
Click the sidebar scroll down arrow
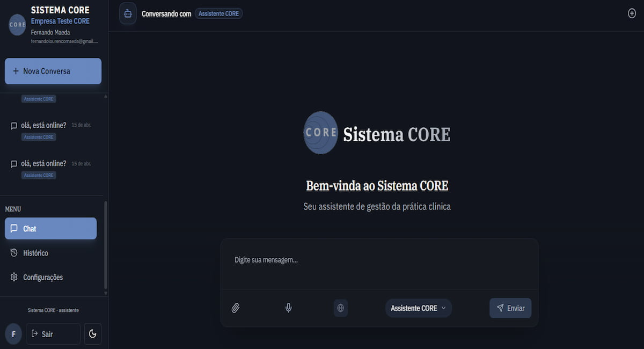point(105,294)
